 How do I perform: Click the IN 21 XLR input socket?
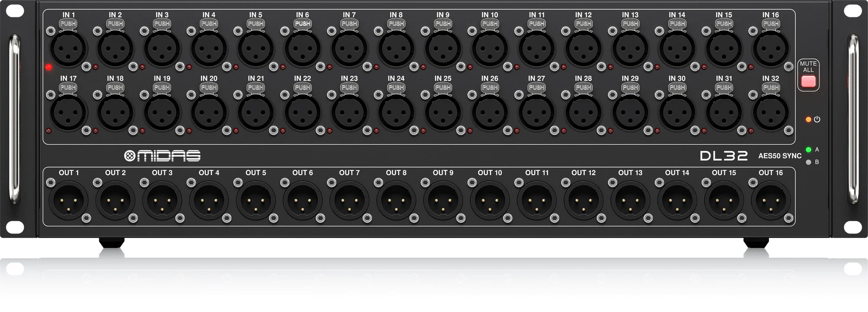pyautogui.click(x=256, y=112)
